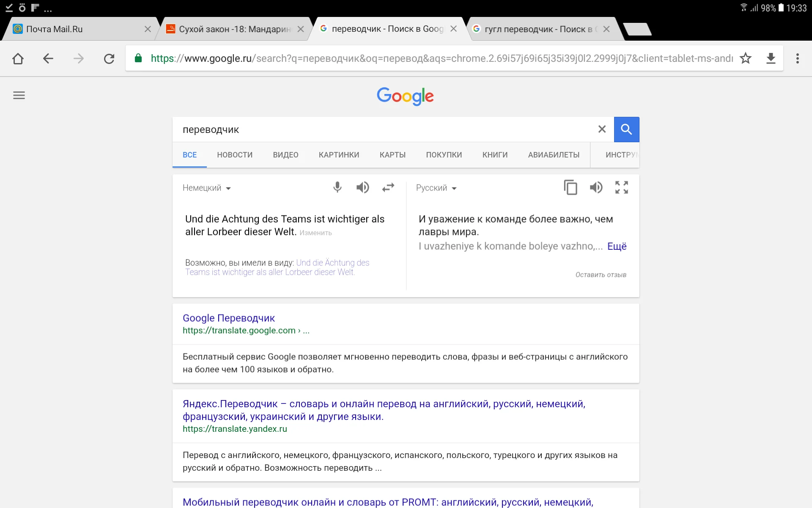Open Chrome downloads icon

click(771, 58)
